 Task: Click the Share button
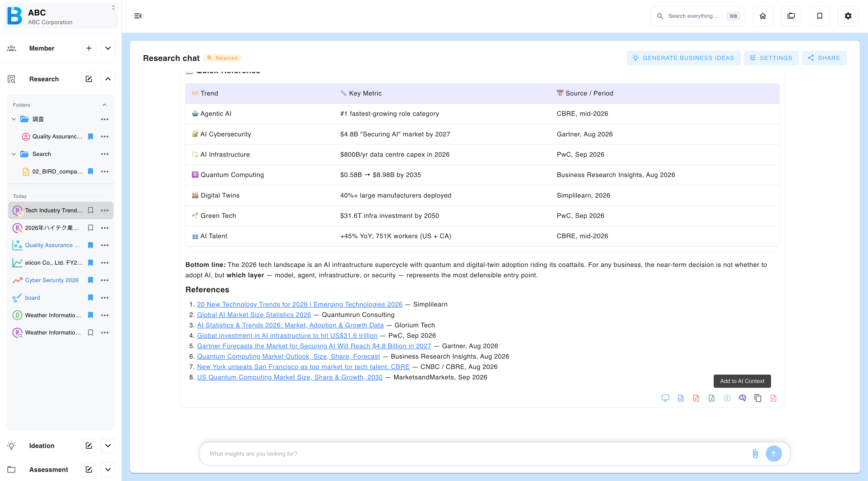(824, 58)
